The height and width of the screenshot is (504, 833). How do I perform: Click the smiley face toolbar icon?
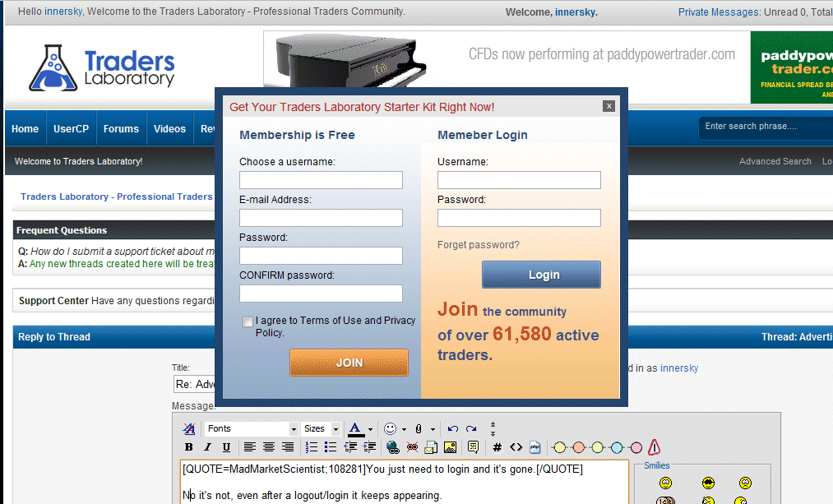point(390,428)
